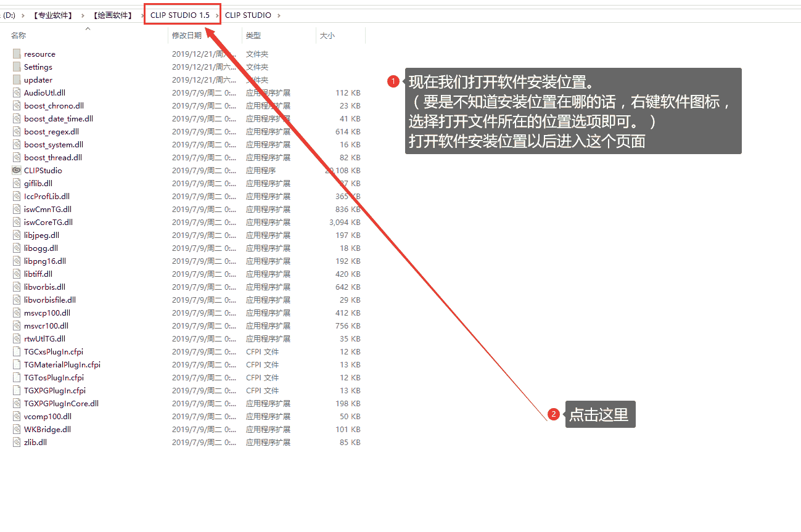
Task: Sort files by the 名称 column header
Action: point(18,36)
